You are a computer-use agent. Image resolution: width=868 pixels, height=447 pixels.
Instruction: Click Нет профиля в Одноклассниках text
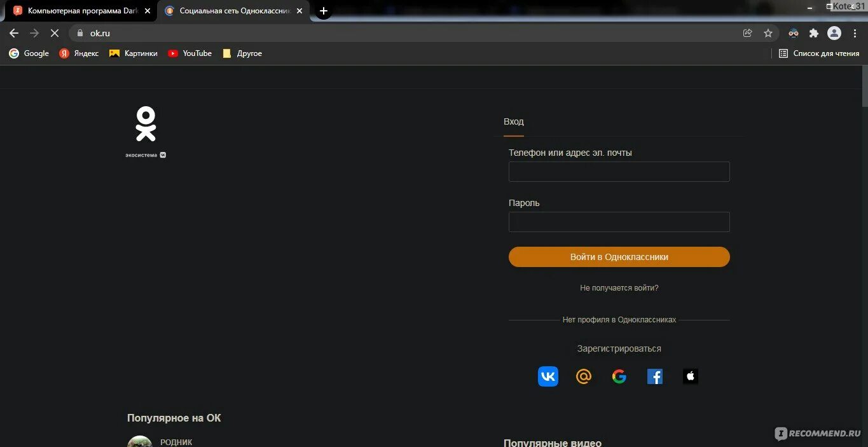point(619,320)
